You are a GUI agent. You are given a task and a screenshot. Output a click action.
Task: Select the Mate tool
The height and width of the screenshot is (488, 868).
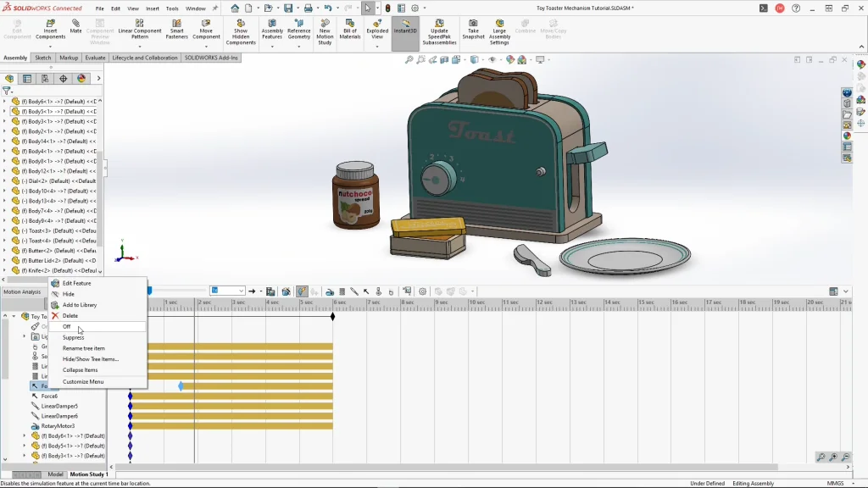(76, 26)
